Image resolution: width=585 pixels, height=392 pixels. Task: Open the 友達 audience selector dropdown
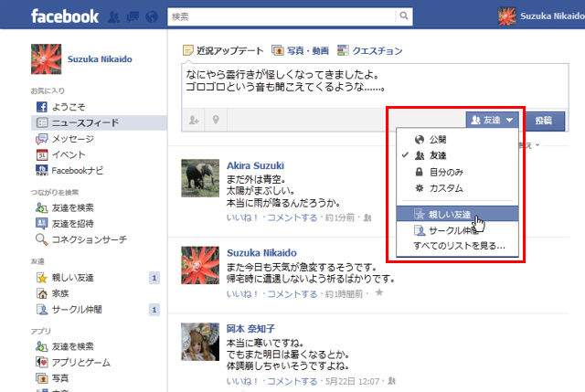[x=492, y=120]
